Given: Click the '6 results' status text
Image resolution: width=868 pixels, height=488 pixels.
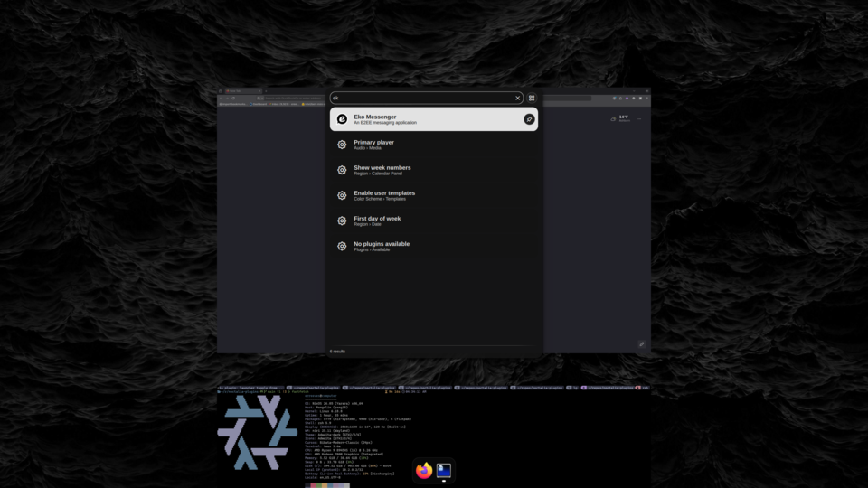Looking at the screenshot, I should [x=337, y=352].
